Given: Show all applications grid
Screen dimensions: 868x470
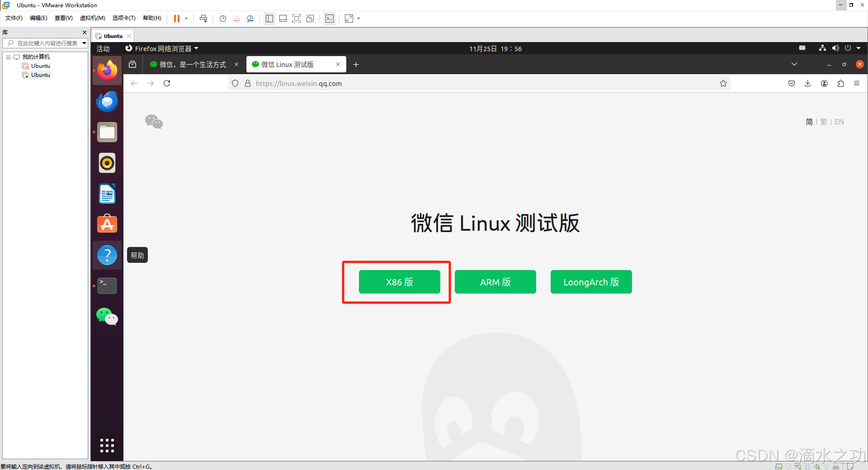Looking at the screenshot, I should tap(107, 446).
